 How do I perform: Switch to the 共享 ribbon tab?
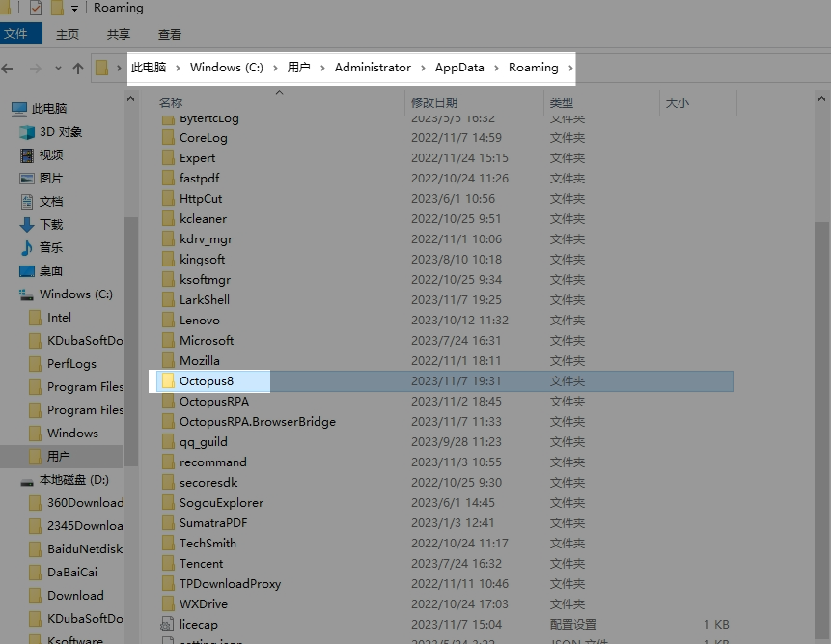118,35
